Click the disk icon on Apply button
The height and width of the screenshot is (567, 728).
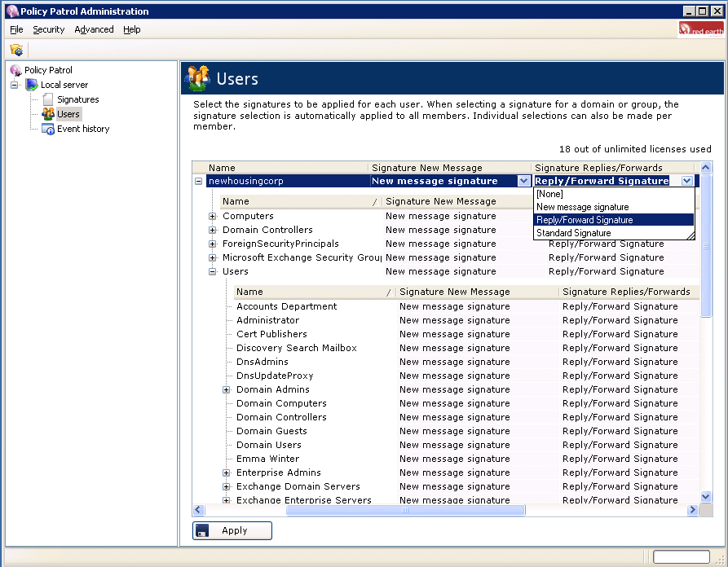202,531
